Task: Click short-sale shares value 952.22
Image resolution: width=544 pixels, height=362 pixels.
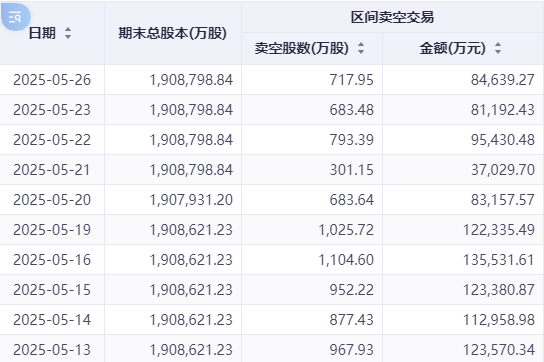Action: click(351, 290)
